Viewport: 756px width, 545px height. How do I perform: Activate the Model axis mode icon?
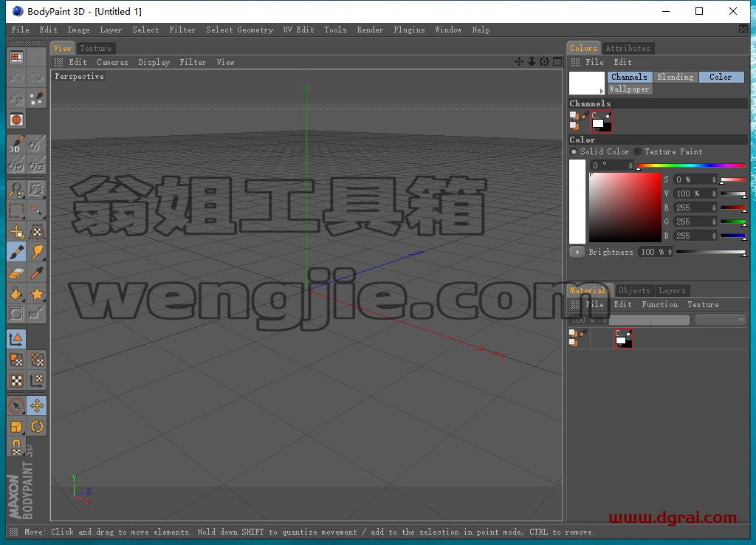16,339
